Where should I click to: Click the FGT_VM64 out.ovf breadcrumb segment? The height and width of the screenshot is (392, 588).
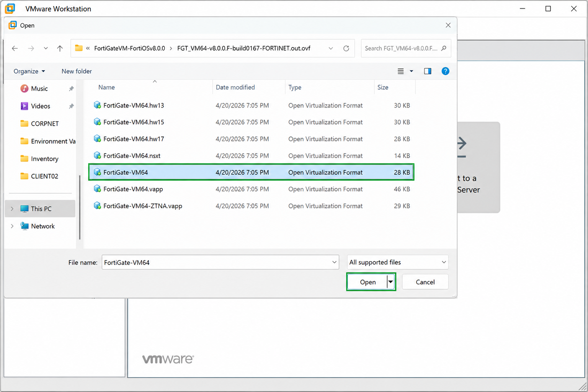pos(243,48)
